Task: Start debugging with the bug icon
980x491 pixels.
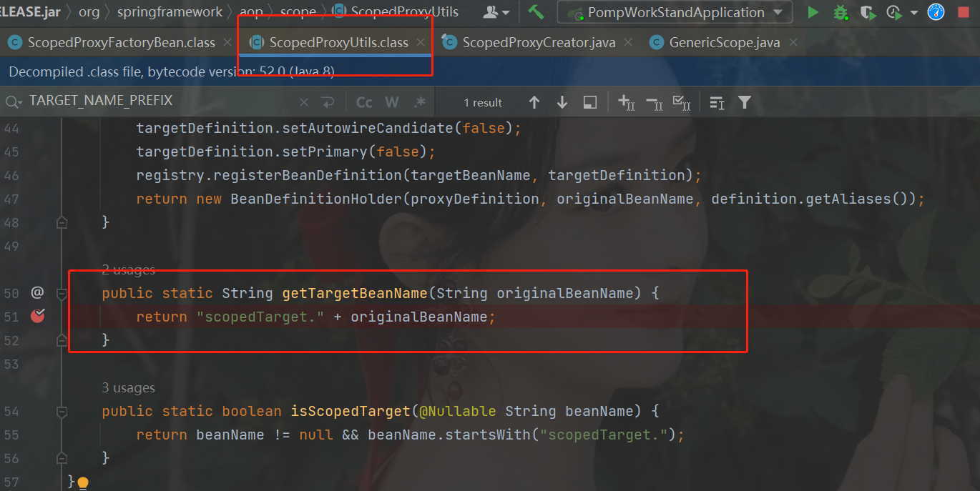Action: tap(841, 12)
